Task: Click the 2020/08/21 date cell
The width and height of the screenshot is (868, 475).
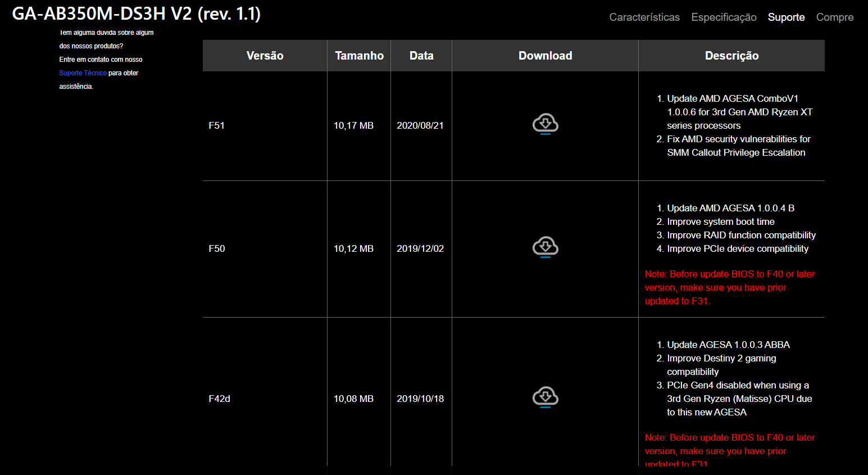Action: point(420,125)
